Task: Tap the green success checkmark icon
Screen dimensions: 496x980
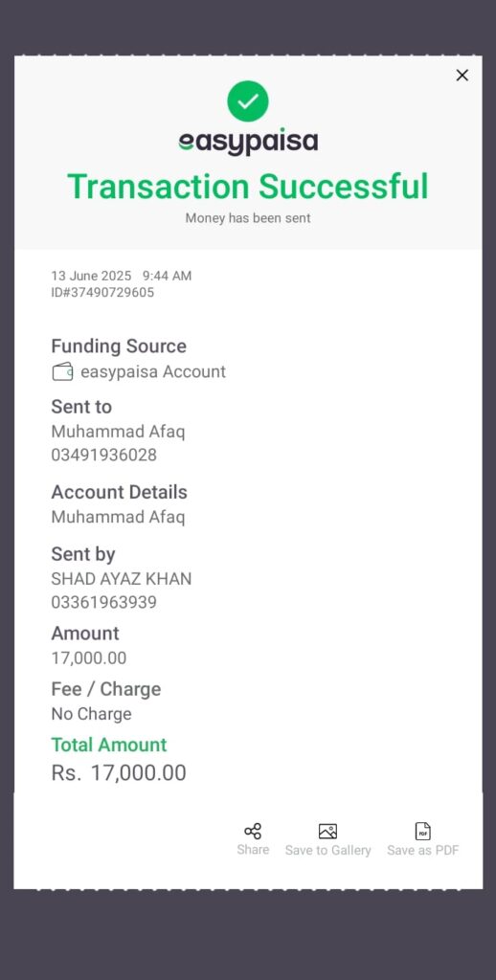Action: click(x=248, y=101)
